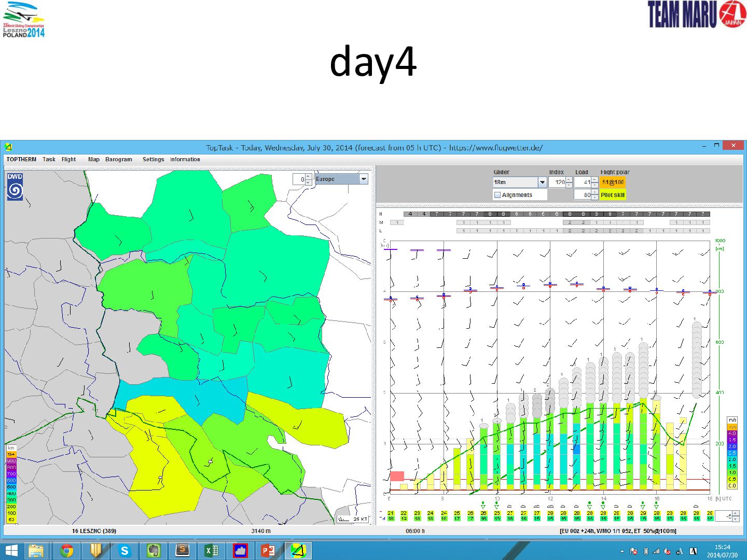Open the Europe region dropdown
Viewport: 747px width, 560px height.
tap(364, 179)
